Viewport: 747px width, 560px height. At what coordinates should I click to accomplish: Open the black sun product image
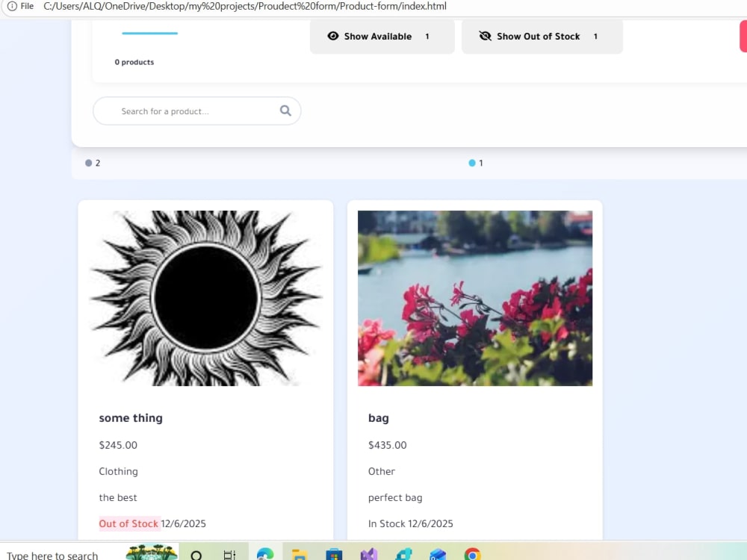click(206, 298)
